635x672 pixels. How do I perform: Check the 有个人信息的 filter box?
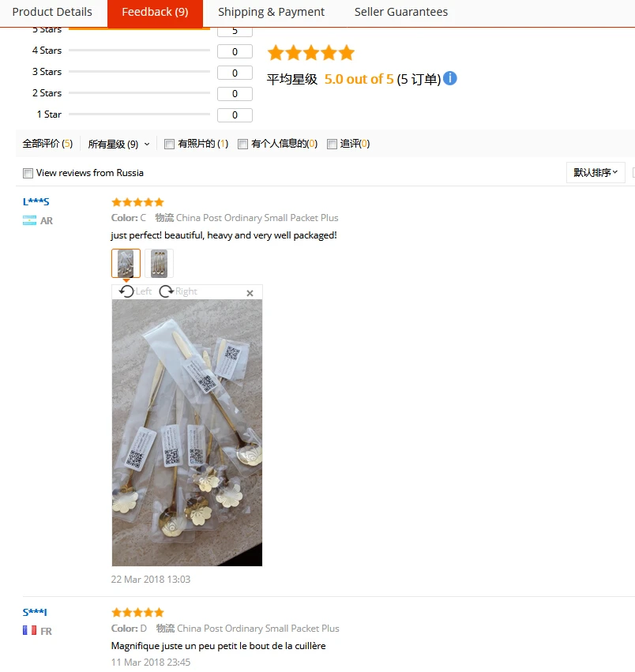(x=242, y=144)
